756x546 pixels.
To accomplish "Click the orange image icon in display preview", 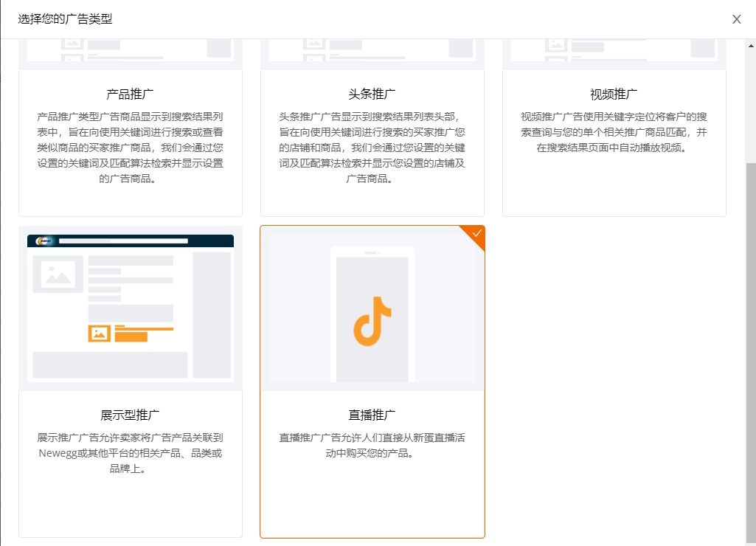I will (100, 334).
